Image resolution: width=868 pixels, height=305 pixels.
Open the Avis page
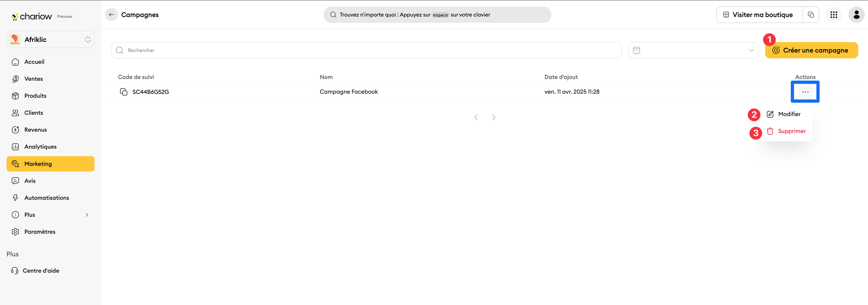click(51, 181)
